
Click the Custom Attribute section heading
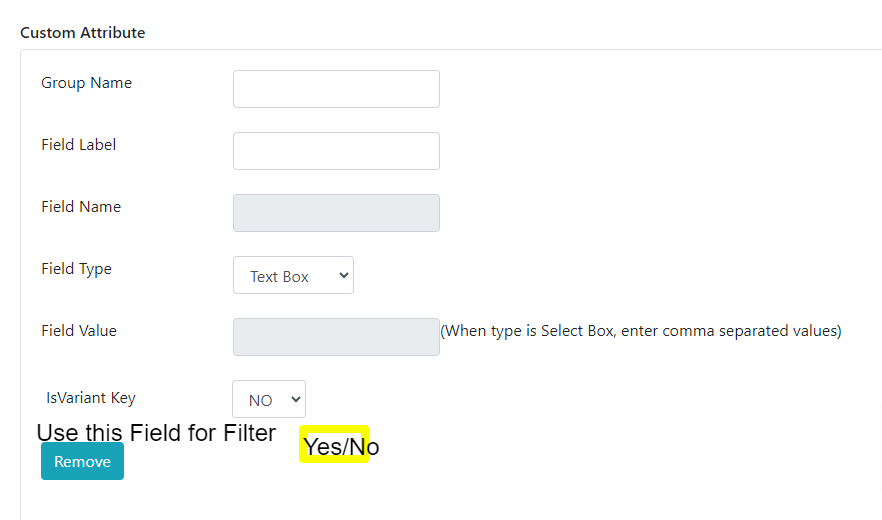(83, 33)
